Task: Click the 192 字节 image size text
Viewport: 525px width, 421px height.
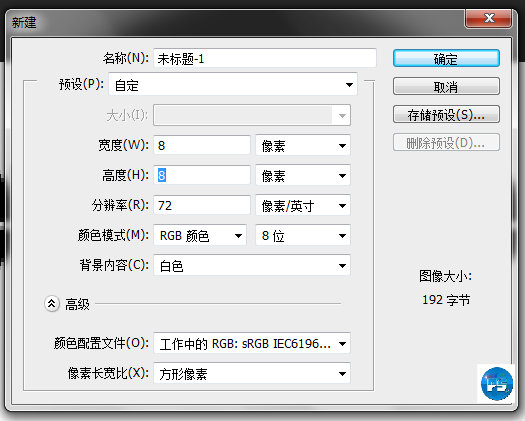Action: click(446, 300)
